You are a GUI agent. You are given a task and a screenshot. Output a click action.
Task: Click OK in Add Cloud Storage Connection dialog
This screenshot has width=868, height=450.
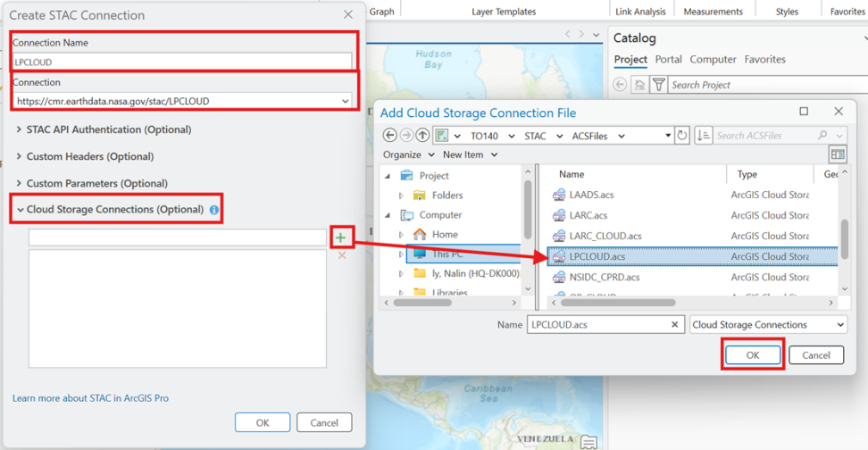pyautogui.click(x=753, y=354)
